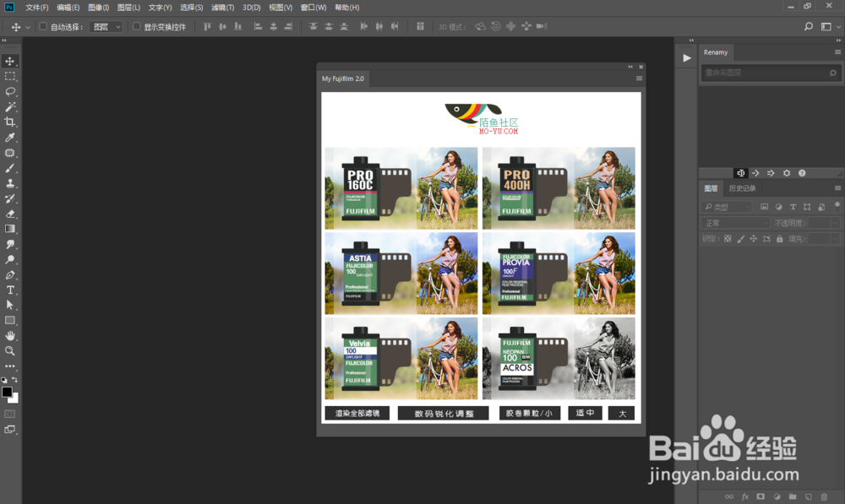This screenshot has width=845, height=504.
Task: Click the 大 grain button
Action: pos(621,413)
